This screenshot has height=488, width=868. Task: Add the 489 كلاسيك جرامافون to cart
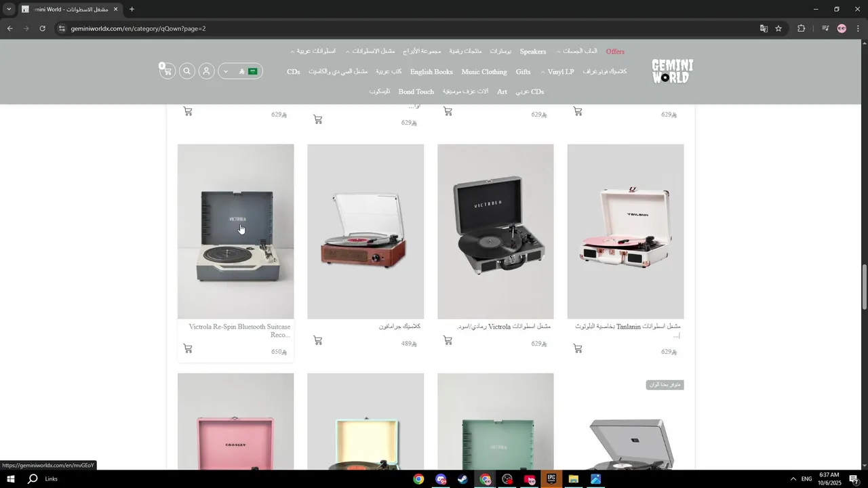[317, 340]
